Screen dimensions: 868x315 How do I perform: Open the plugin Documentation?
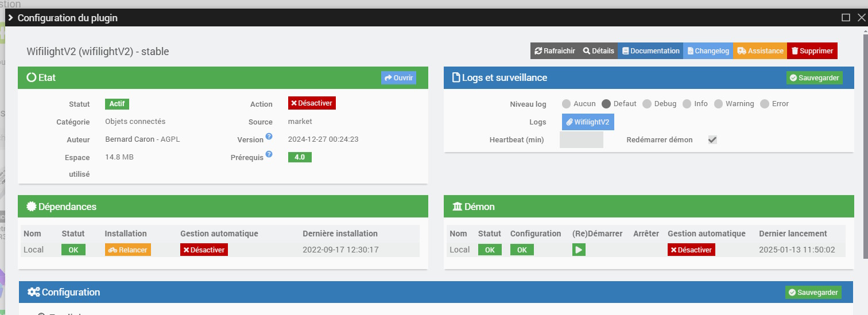pyautogui.click(x=650, y=50)
